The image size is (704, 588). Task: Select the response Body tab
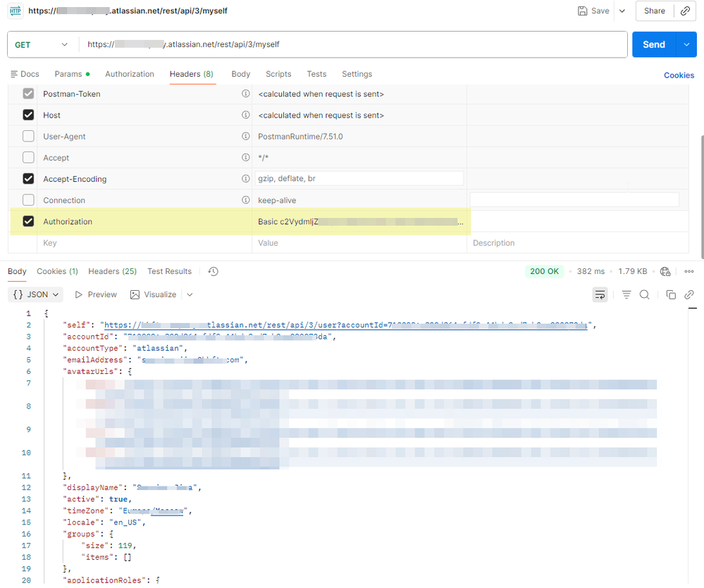[x=17, y=271]
